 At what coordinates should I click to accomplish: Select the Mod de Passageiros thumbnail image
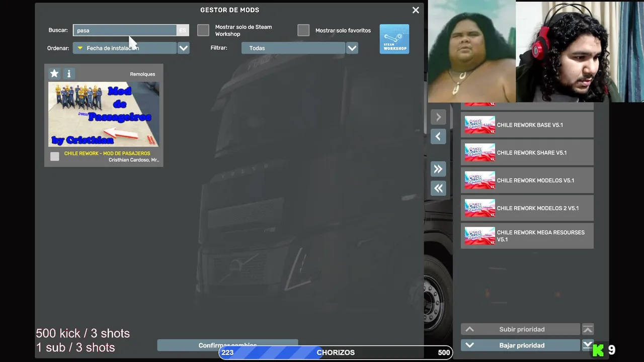coord(104,114)
